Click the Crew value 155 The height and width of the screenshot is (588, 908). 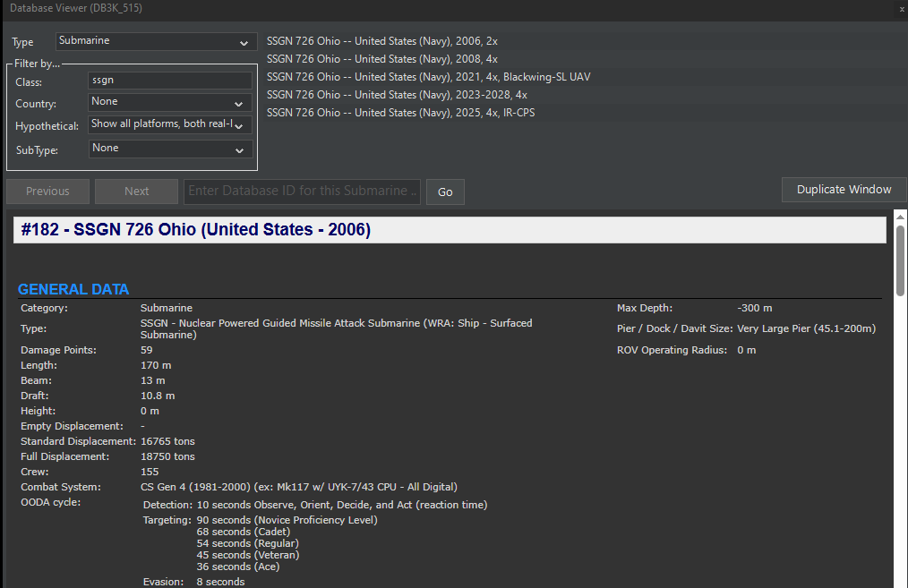click(x=150, y=472)
